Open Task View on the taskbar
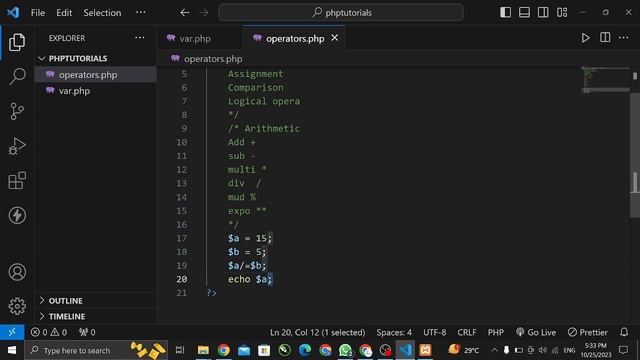The width and height of the screenshot is (640, 360). [x=180, y=350]
